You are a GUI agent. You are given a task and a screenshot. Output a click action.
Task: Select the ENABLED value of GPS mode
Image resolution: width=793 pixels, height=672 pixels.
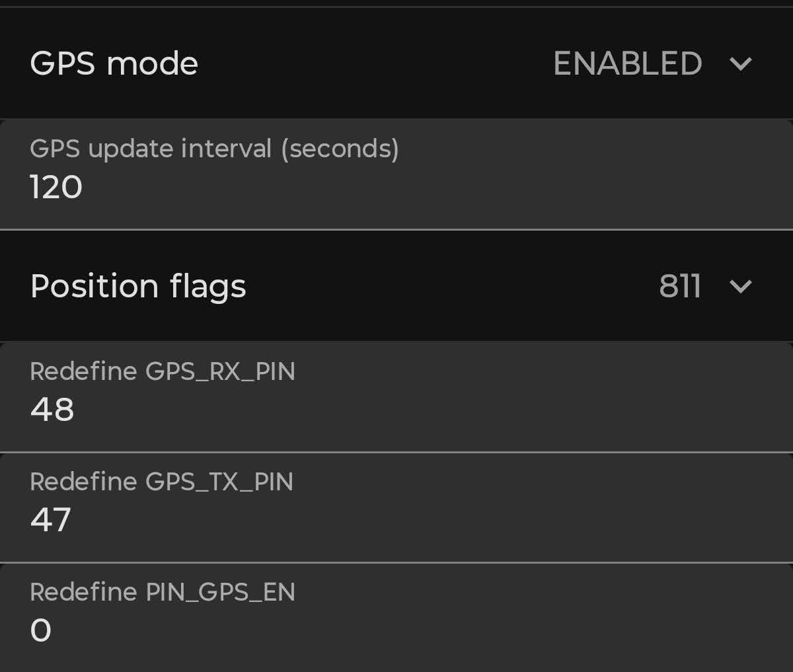click(627, 64)
